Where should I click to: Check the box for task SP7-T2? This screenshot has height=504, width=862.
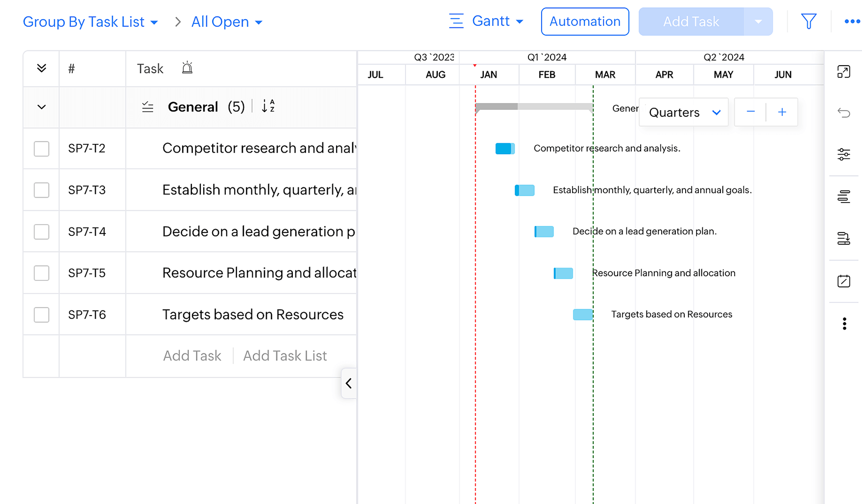click(x=42, y=148)
